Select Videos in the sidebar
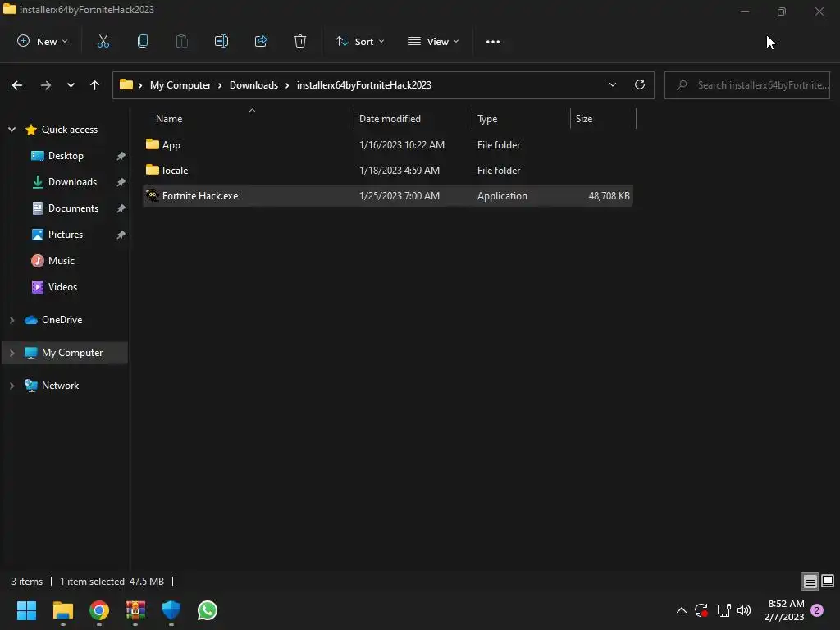 click(x=62, y=287)
